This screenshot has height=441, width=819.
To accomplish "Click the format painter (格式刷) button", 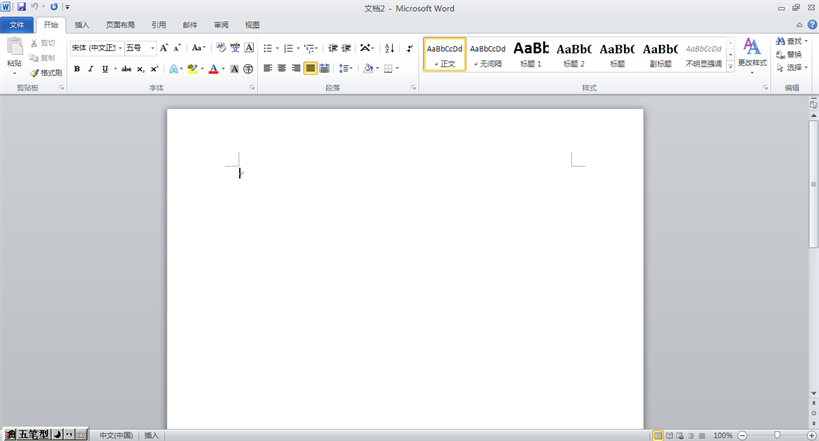I will [46, 73].
